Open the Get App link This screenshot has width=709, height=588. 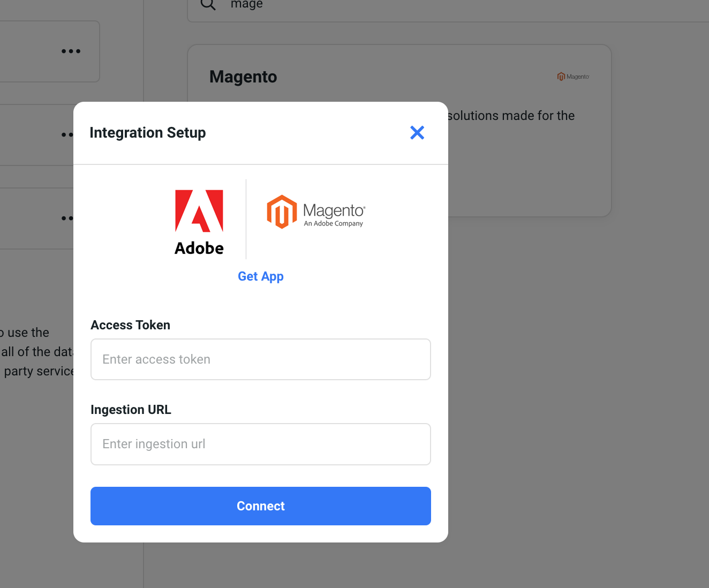[x=261, y=276]
